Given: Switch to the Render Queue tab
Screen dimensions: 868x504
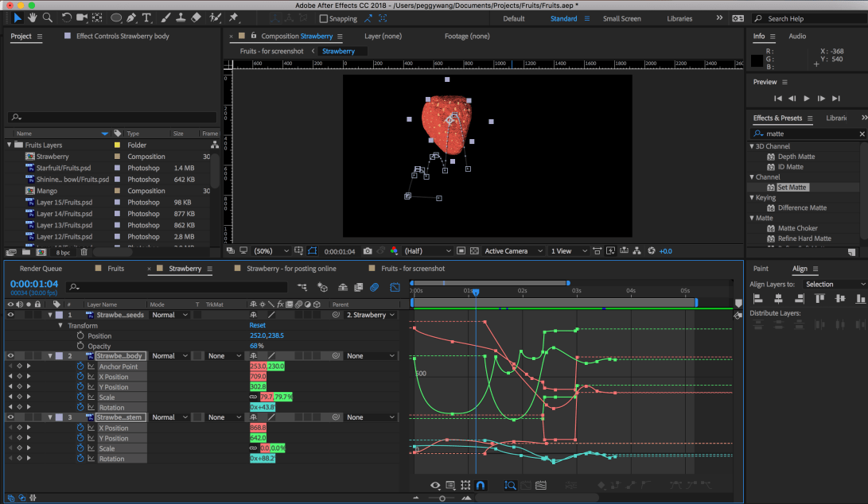Looking at the screenshot, I should [x=41, y=269].
